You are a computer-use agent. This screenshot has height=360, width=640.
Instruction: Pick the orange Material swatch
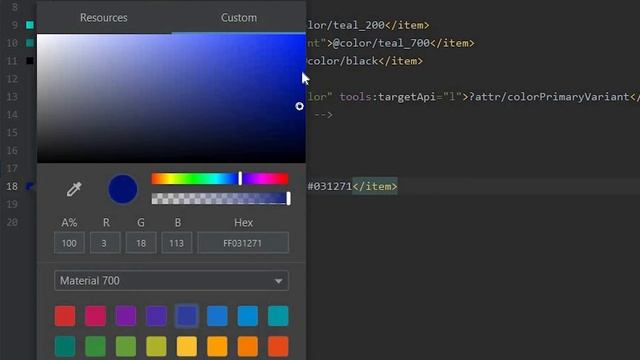[x=248, y=346]
